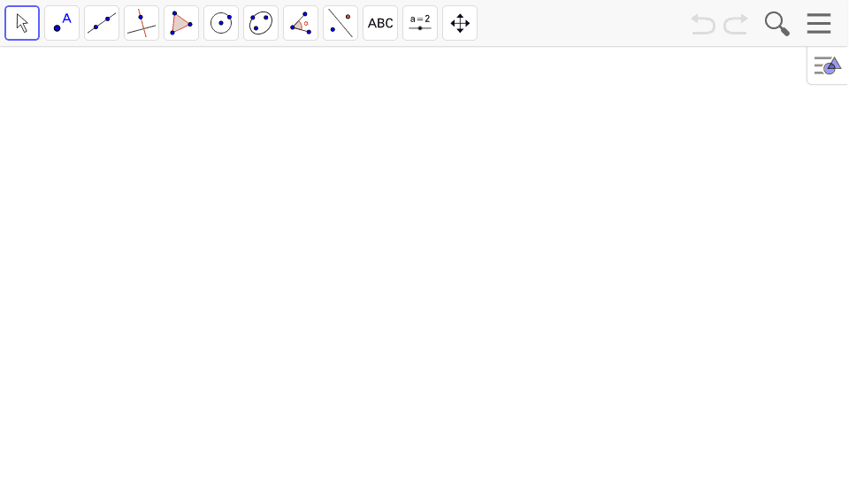The image size is (849, 504).
Task: Select the Move arrow tool
Action: 22,23
